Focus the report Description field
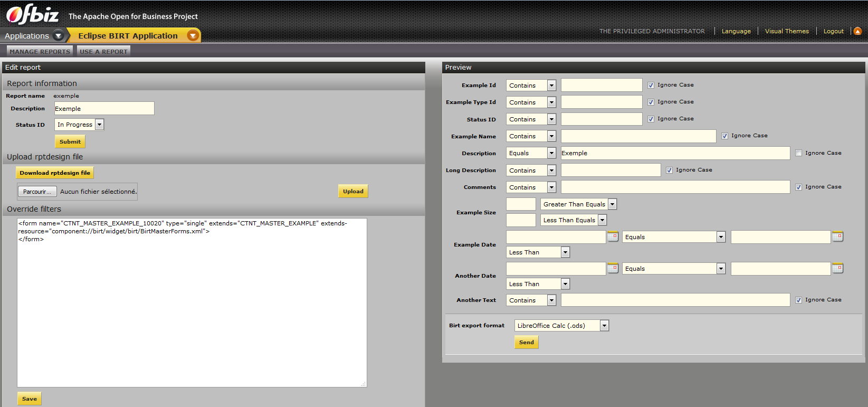Screen dimensions: 868x407 (x=104, y=108)
